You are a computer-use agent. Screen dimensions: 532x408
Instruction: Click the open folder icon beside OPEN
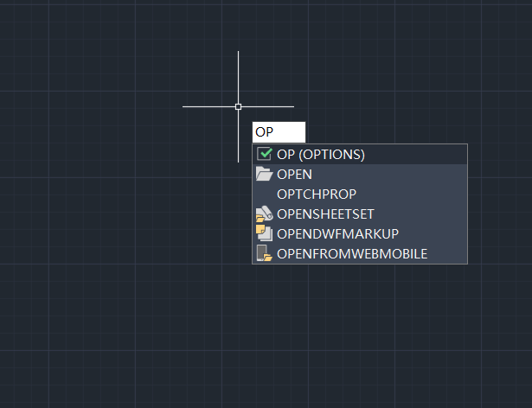(265, 175)
